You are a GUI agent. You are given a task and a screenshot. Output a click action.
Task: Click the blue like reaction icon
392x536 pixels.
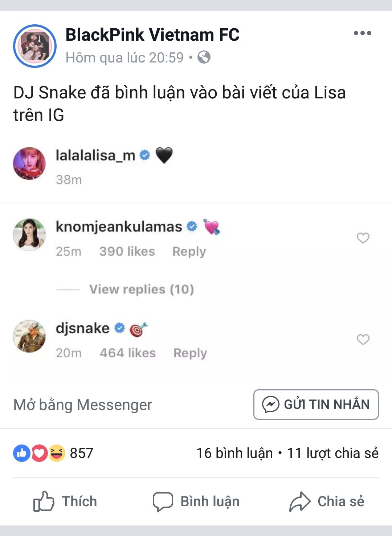point(22,453)
